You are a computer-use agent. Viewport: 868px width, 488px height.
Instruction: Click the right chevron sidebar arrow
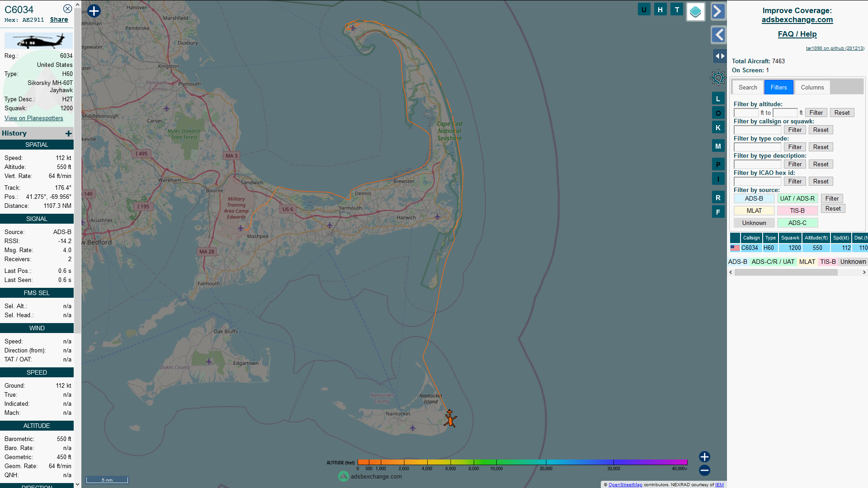[x=718, y=11]
